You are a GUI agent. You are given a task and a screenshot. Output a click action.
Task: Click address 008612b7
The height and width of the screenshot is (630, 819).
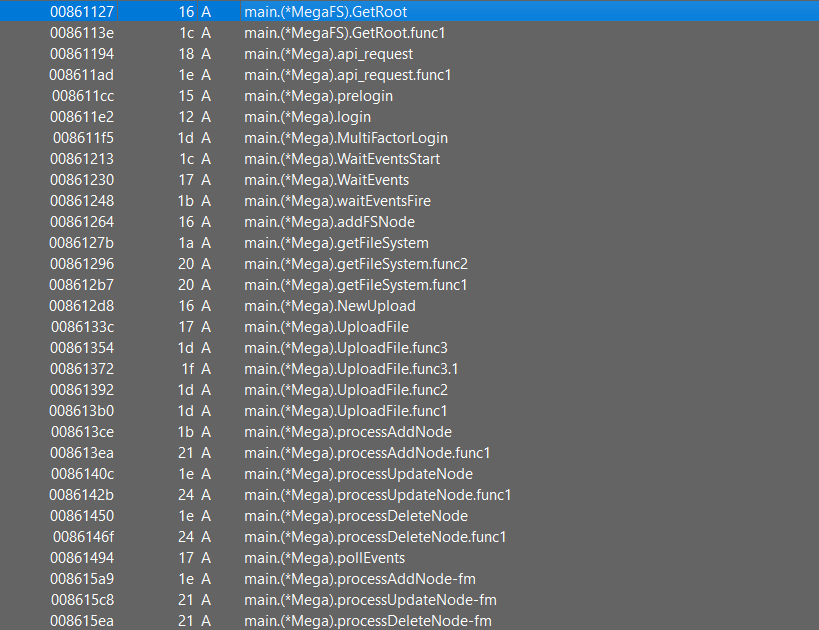(x=81, y=285)
